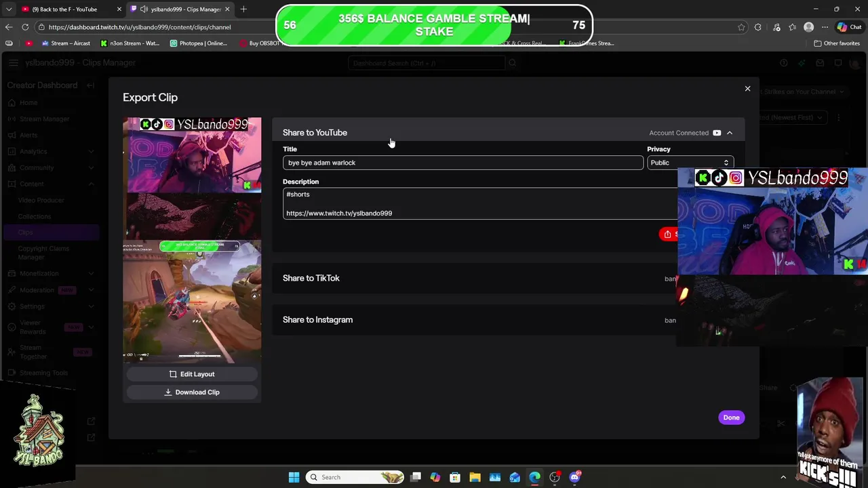868x488 pixels.
Task: Open a new browser tab with plus icon
Action: click(243, 9)
